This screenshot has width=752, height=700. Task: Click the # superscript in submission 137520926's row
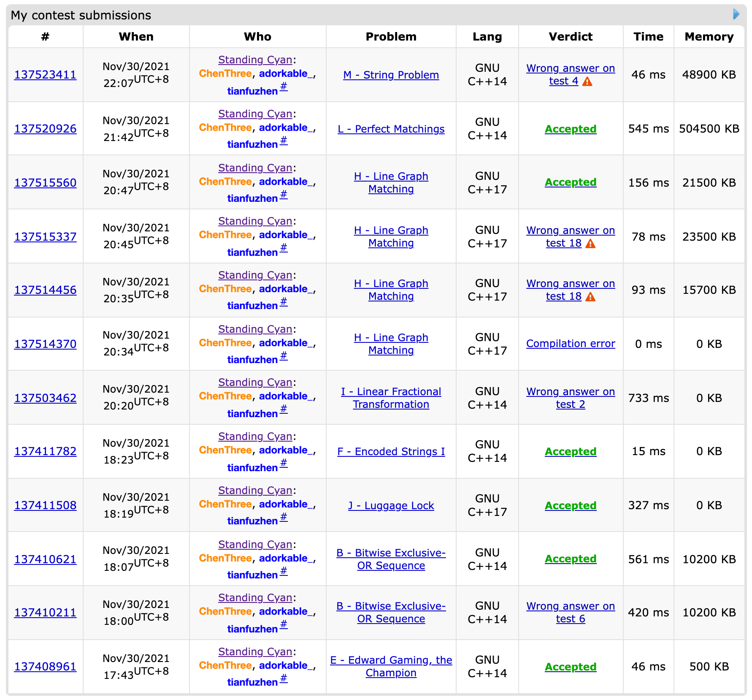tap(284, 140)
